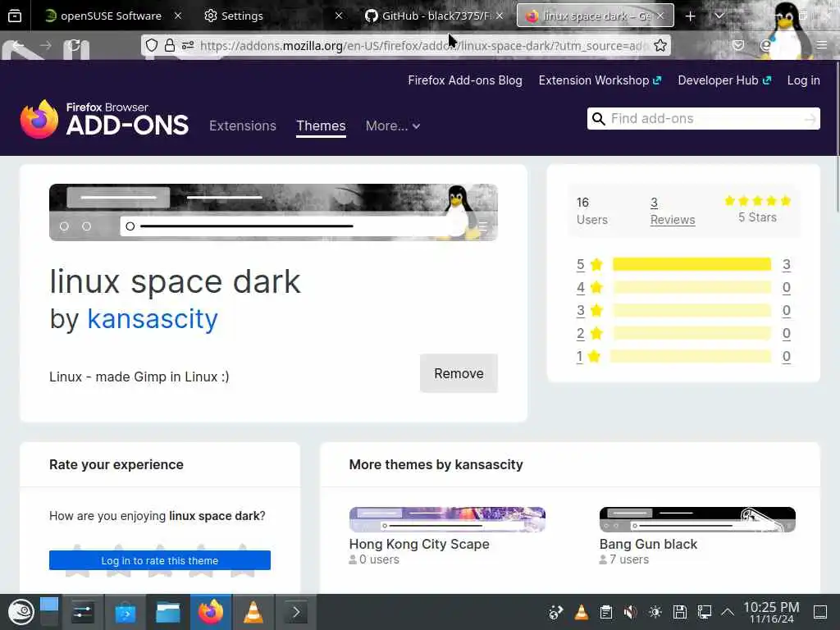Open System Settings from taskbar

[83, 612]
